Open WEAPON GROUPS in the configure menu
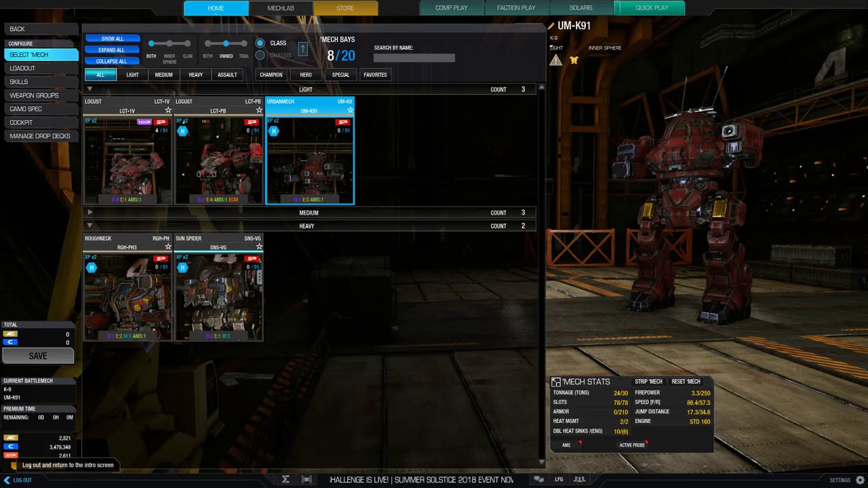 41,95
